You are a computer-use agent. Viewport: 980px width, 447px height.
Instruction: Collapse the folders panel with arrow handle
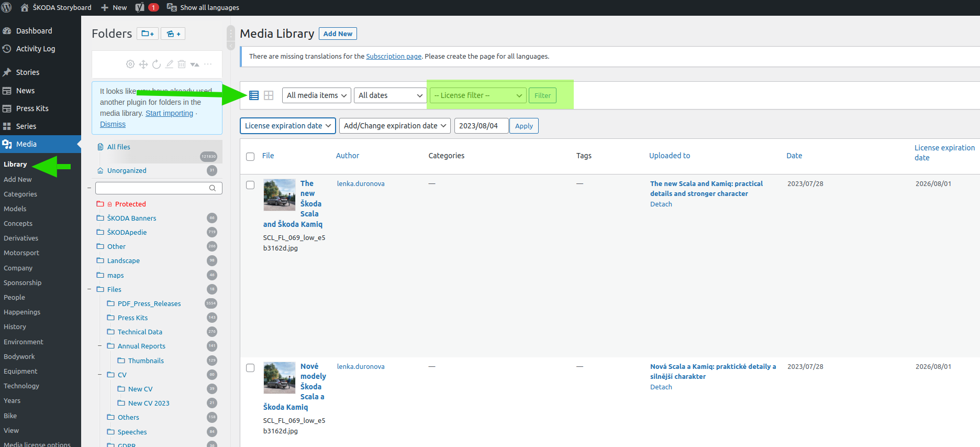click(231, 46)
